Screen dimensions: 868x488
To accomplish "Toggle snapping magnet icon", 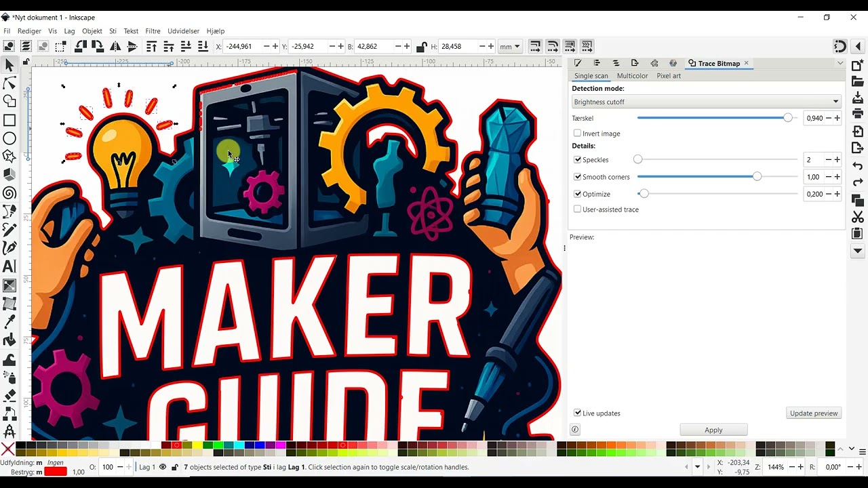I will click(840, 46).
